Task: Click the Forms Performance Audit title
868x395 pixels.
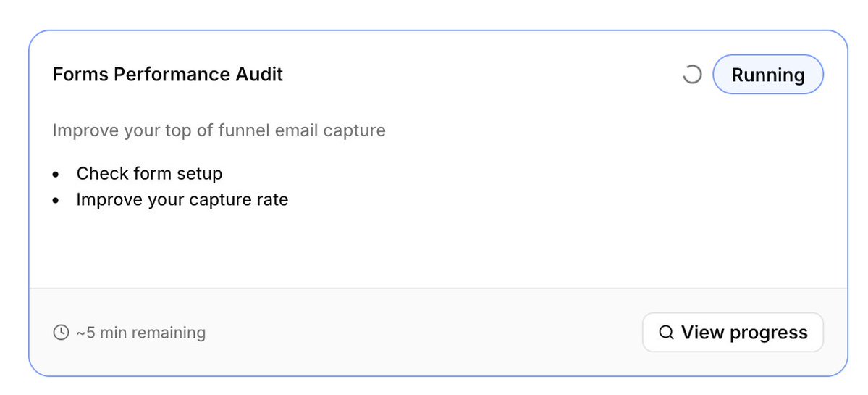Action: 168,74
